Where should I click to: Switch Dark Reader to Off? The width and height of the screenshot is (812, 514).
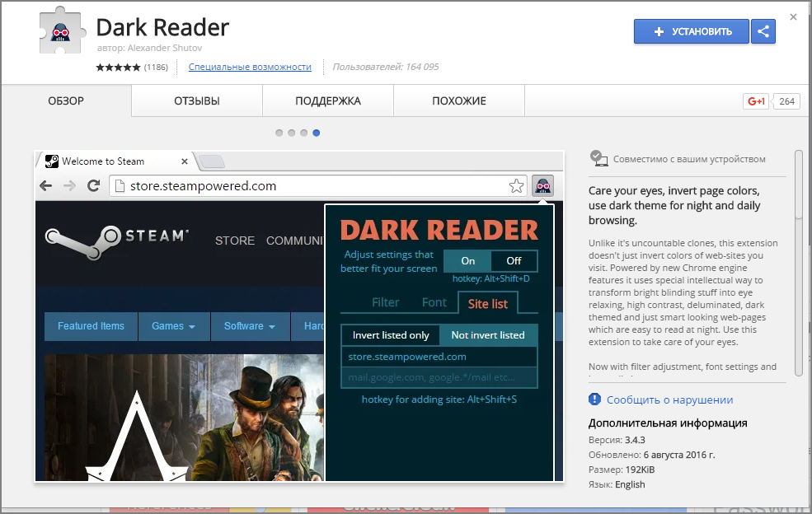click(513, 260)
